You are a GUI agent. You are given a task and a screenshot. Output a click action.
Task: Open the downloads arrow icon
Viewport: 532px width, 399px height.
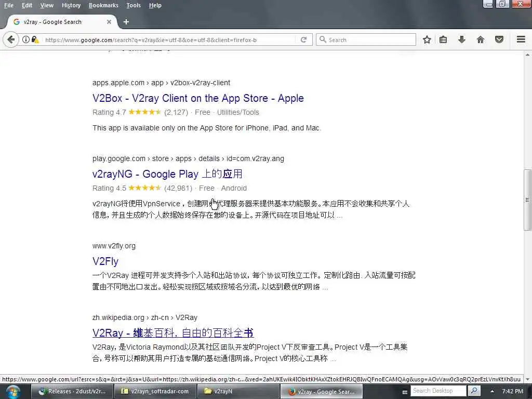[x=461, y=39]
